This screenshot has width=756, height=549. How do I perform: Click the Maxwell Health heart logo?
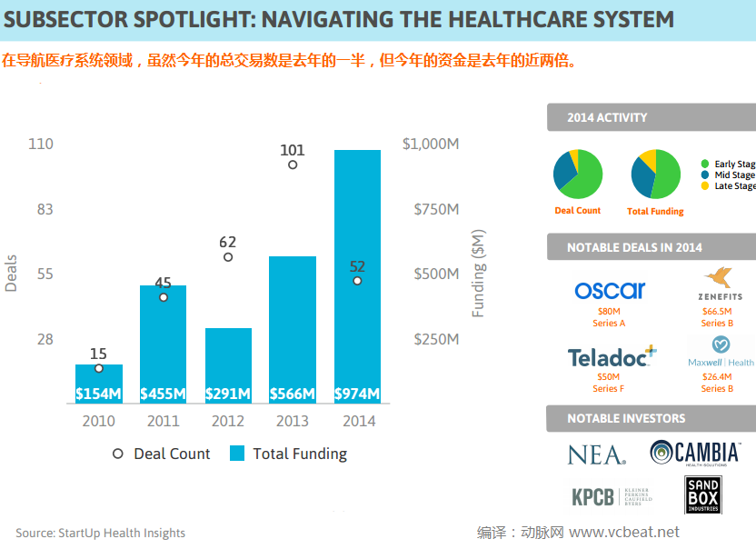click(721, 345)
